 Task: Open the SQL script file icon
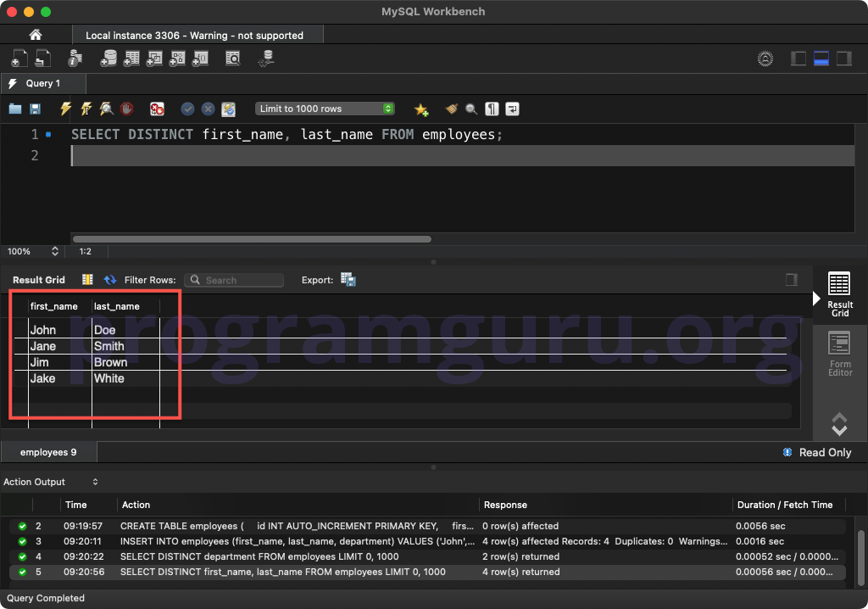(41, 58)
